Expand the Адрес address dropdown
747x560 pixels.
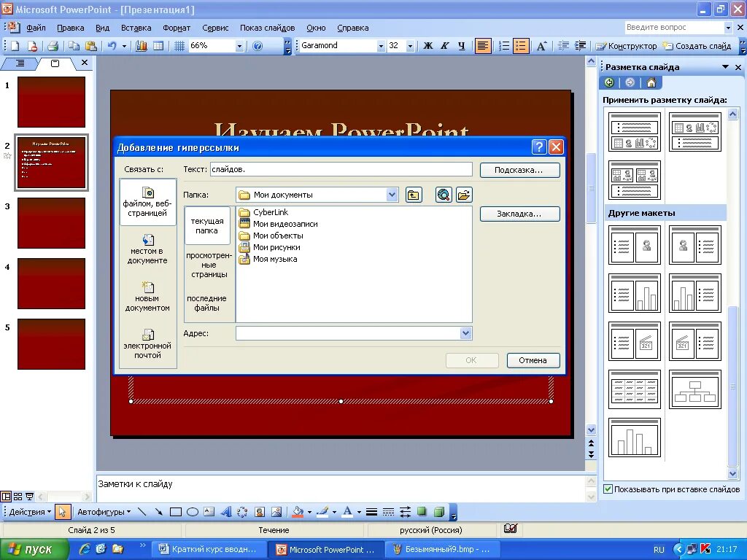point(466,333)
